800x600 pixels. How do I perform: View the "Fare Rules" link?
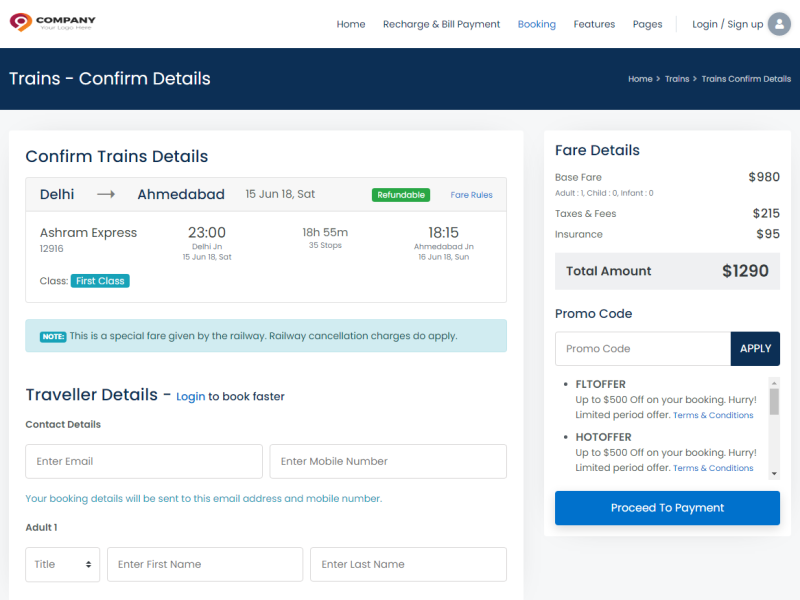pyautogui.click(x=471, y=195)
